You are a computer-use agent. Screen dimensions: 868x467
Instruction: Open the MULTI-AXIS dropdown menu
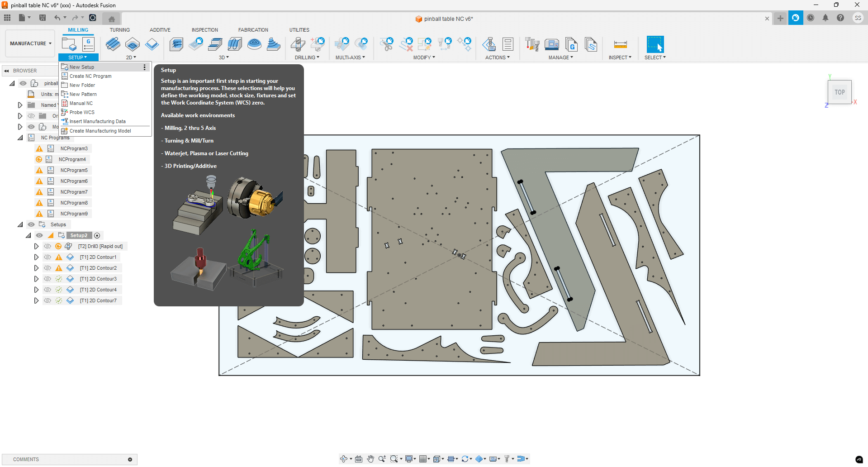(x=350, y=57)
